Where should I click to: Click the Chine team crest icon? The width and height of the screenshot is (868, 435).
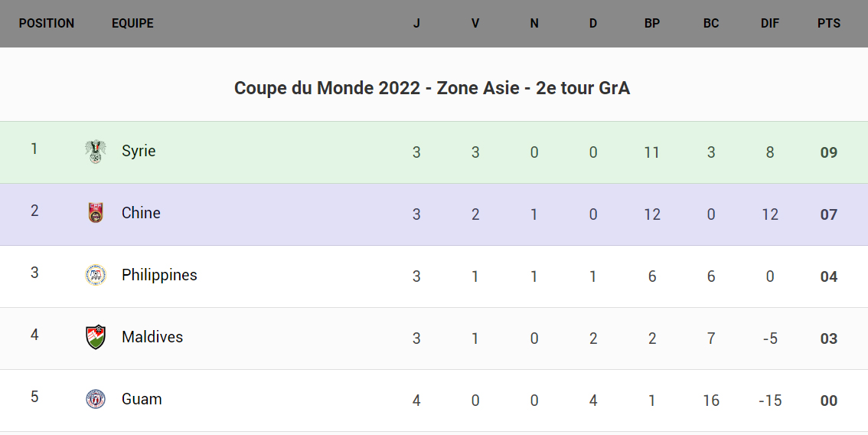96,214
